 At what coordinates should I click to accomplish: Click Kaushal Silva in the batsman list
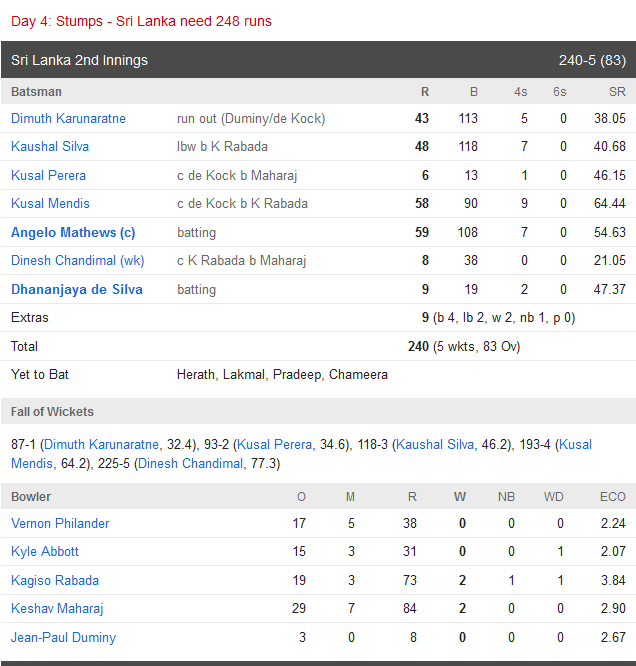point(50,147)
